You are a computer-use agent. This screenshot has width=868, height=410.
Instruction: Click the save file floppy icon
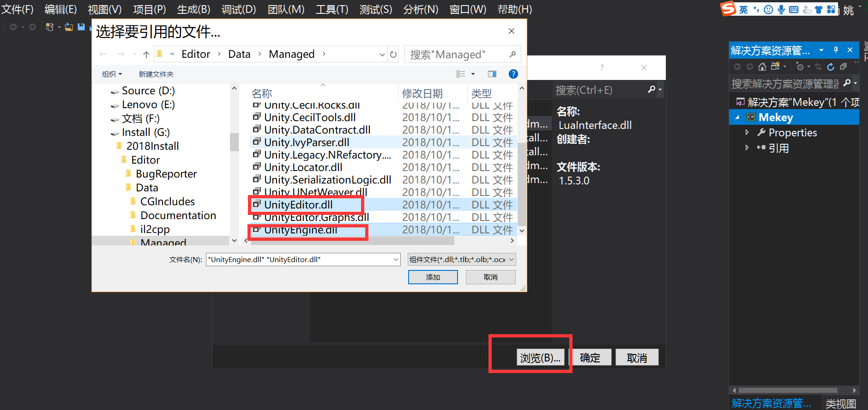click(x=81, y=27)
